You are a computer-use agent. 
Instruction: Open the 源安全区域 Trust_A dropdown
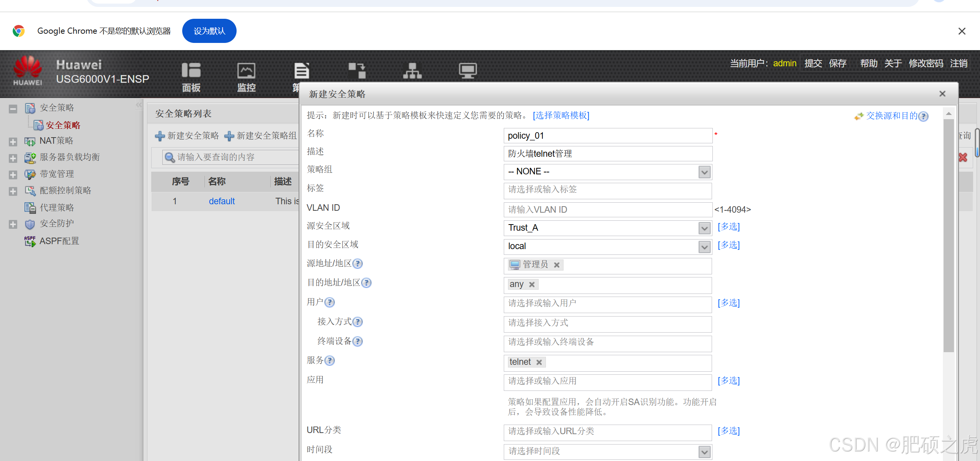point(704,228)
